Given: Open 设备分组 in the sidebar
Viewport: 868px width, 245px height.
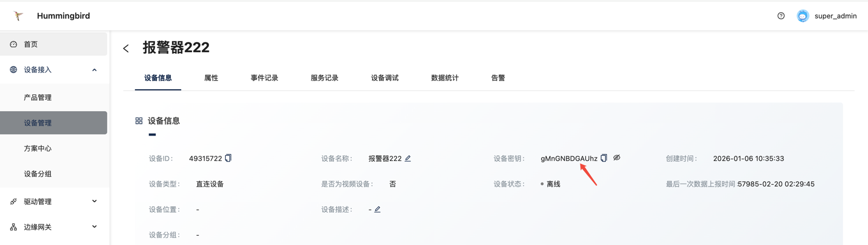Looking at the screenshot, I should pos(38,174).
